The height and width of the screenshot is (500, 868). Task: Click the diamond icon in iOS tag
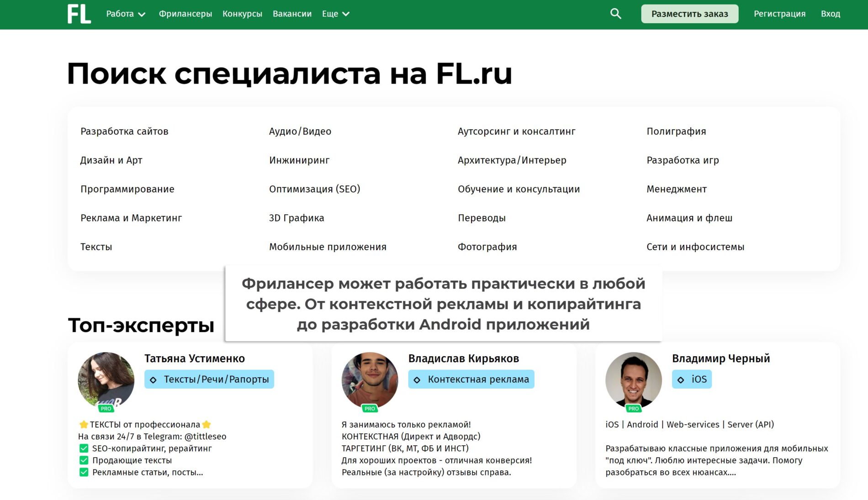681,380
